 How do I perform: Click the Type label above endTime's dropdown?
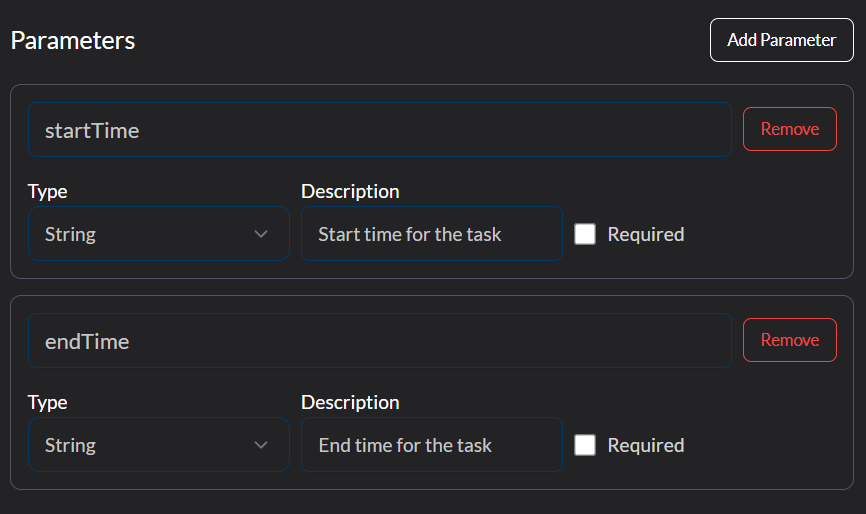coord(47,402)
